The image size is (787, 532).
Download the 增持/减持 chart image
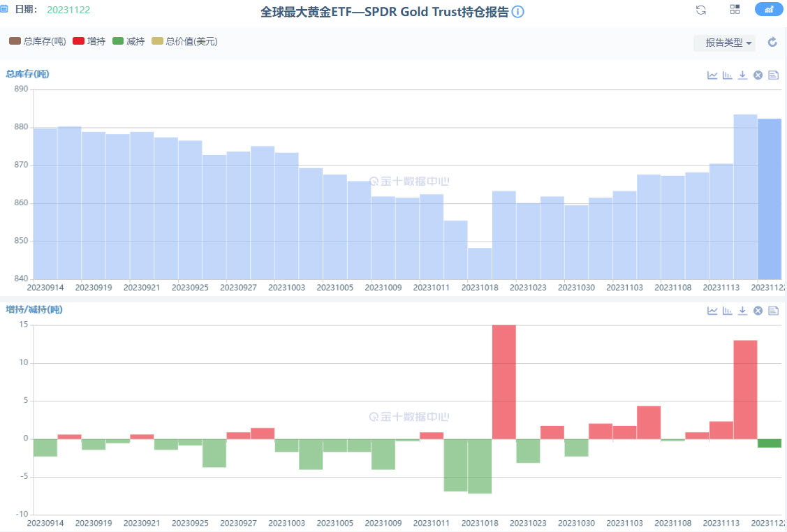(743, 311)
